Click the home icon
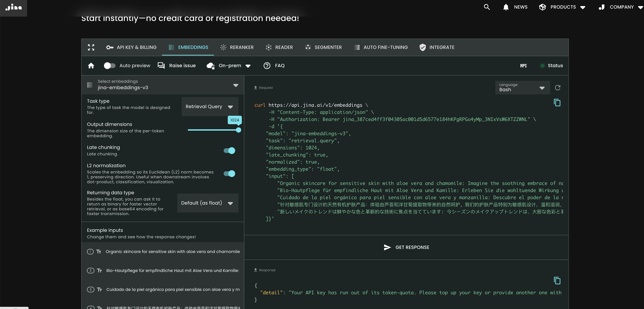This screenshot has height=309, width=644. 91,66
